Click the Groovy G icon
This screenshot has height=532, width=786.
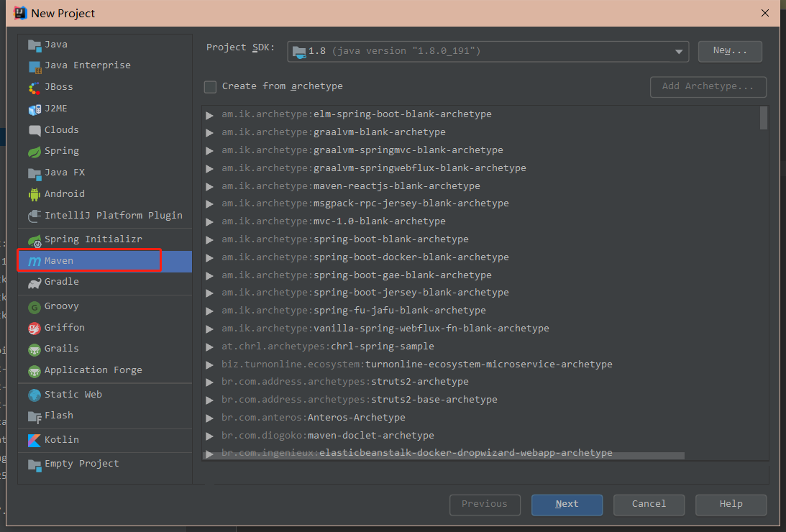click(x=35, y=307)
